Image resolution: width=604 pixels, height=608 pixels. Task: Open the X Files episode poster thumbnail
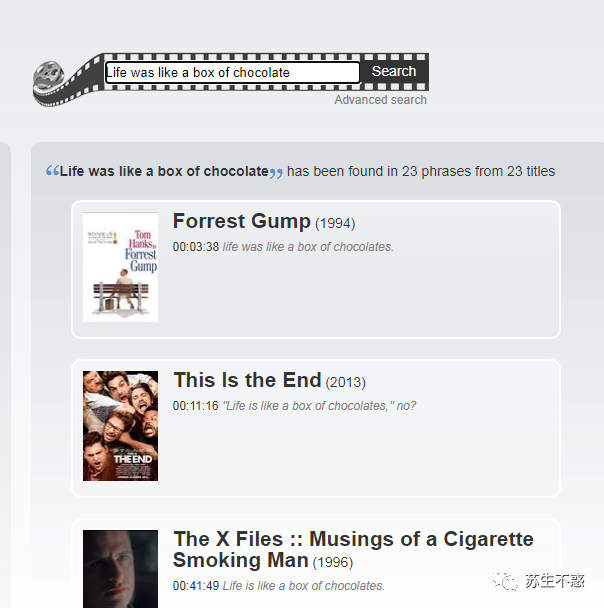click(x=120, y=569)
